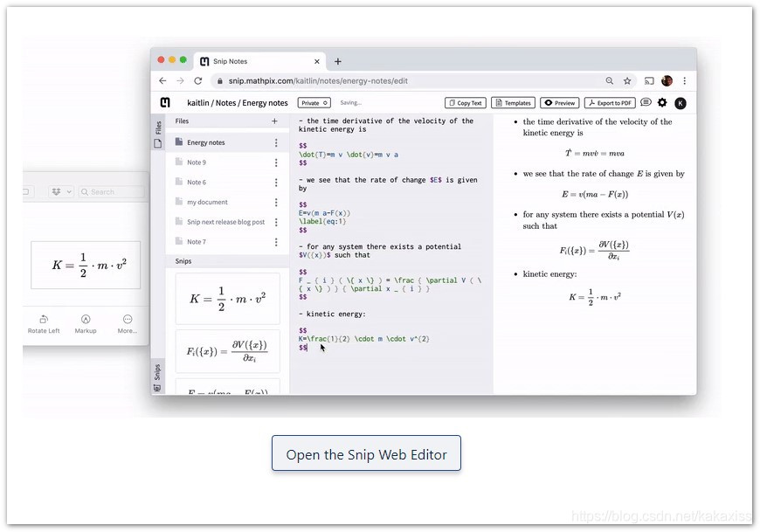
Task: Add a new file with plus icon
Action: (x=274, y=121)
